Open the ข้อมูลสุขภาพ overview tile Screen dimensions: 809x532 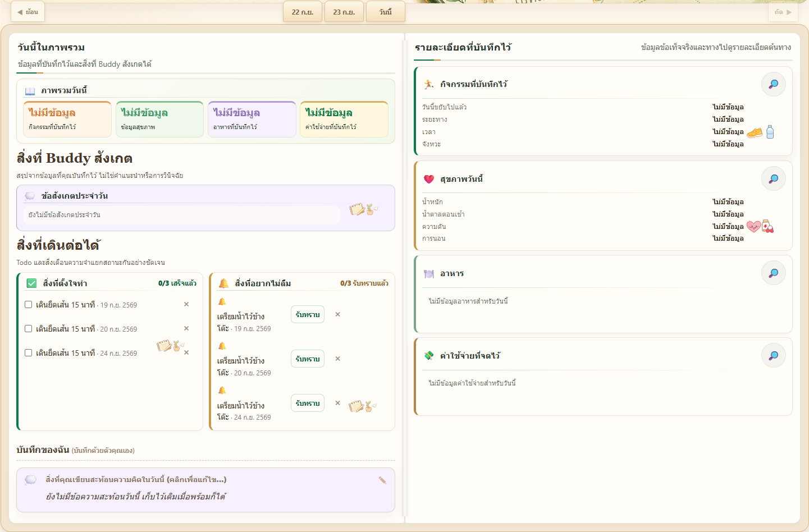coord(159,119)
